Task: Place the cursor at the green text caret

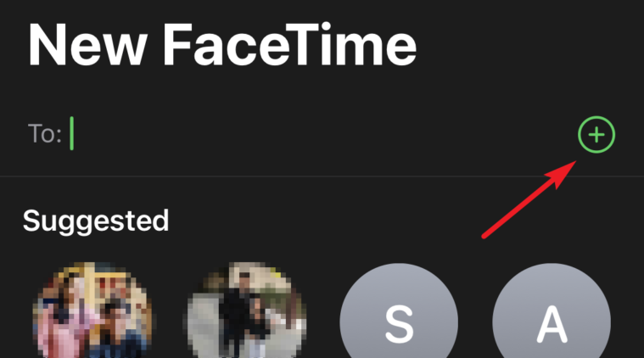Action: point(72,133)
